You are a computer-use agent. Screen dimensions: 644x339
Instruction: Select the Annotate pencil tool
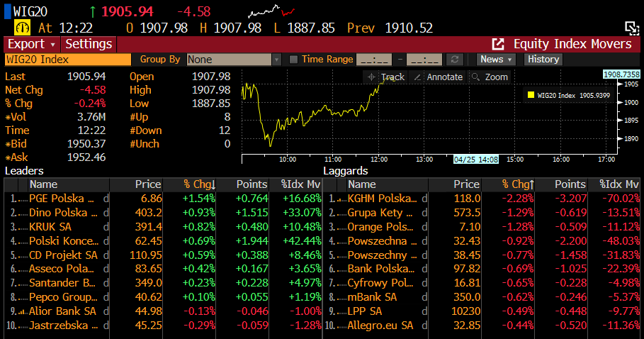tap(438, 77)
